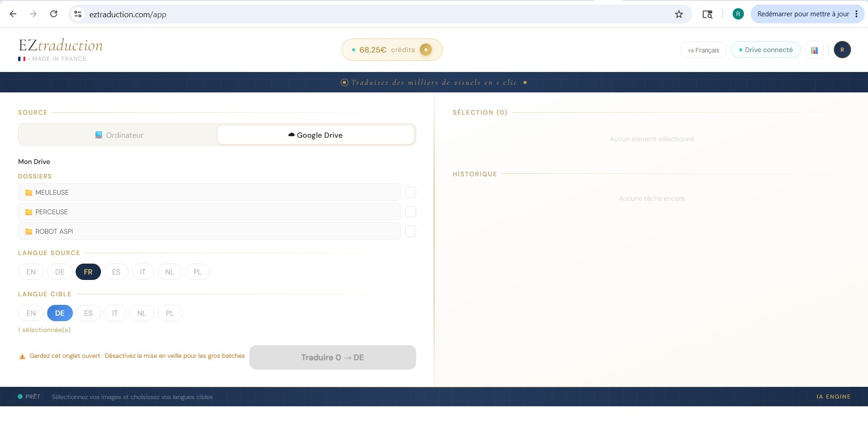Reload the eztraduction page
This screenshot has height=438, width=868.
[x=53, y=14]
